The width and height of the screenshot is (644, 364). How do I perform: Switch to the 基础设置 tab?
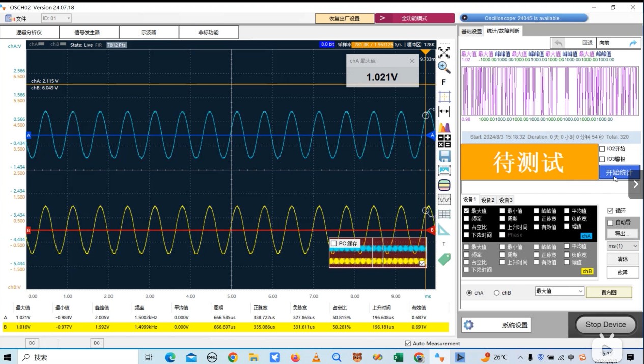(x=471, y=31)
